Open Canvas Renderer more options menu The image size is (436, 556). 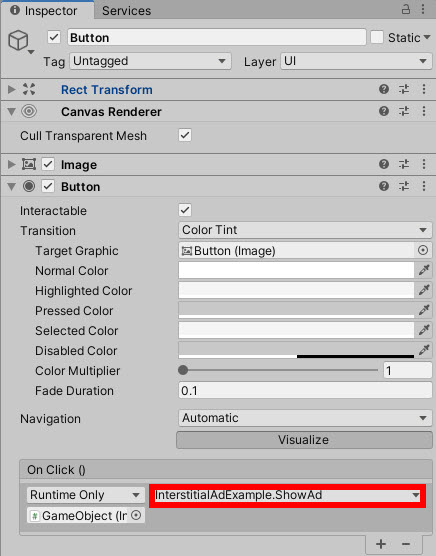tap(424, 111)
